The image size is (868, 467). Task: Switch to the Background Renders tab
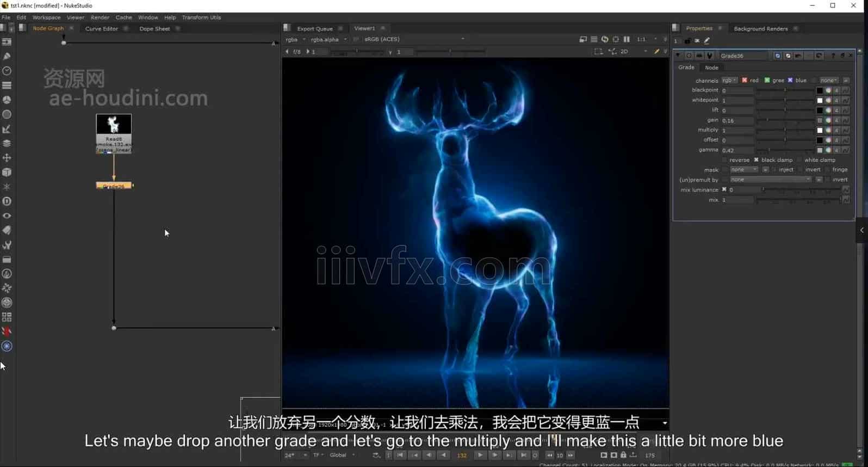pos(760,29)
